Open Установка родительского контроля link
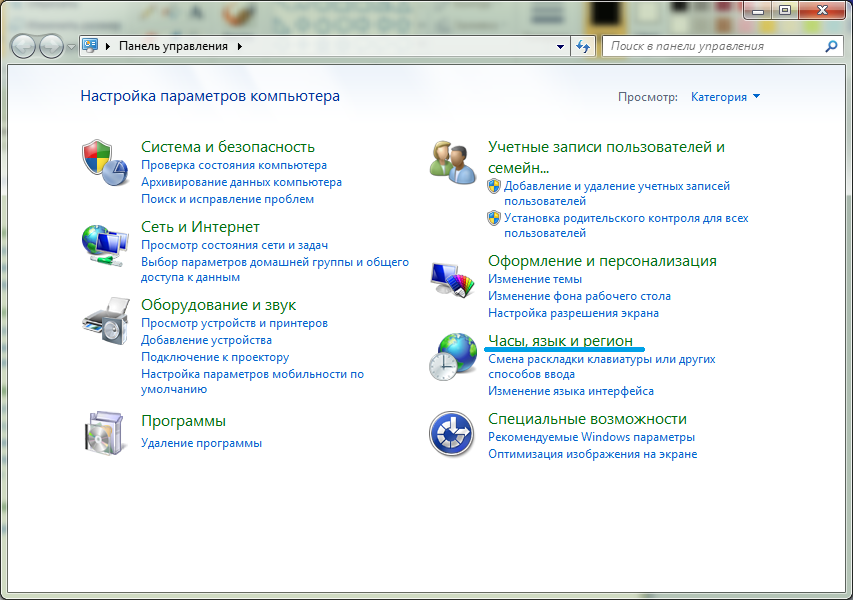Screen dimensions: 853x600 point(626,225)
